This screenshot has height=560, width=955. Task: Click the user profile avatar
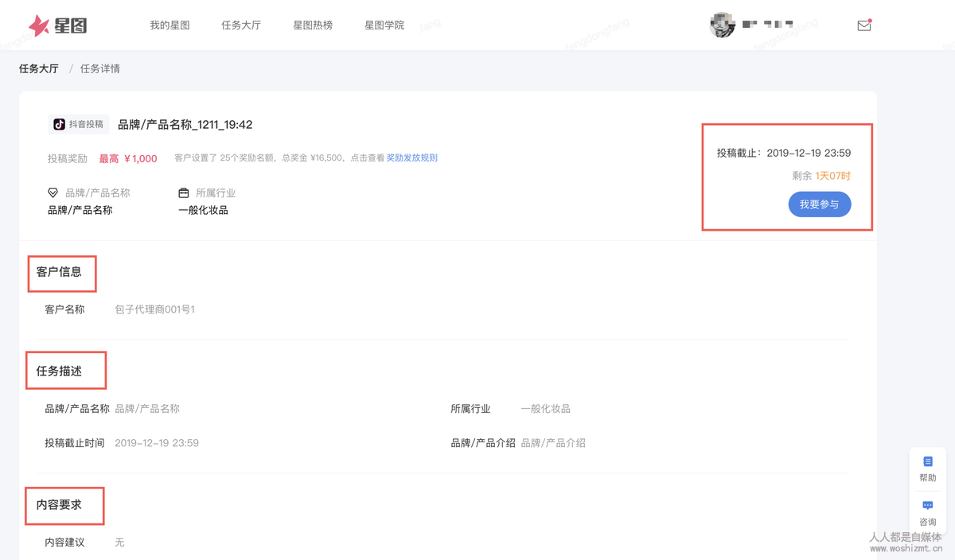click(722, 25)
